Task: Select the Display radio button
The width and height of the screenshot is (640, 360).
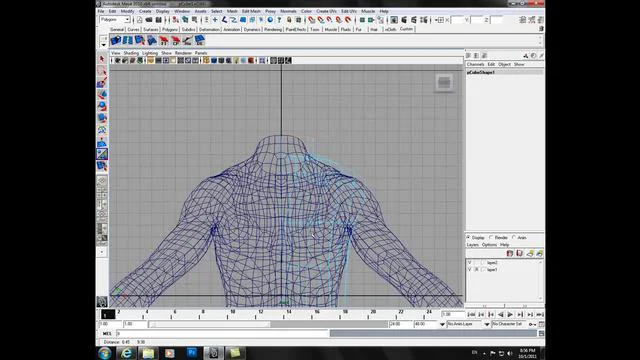Action: [x=469, y=238]
